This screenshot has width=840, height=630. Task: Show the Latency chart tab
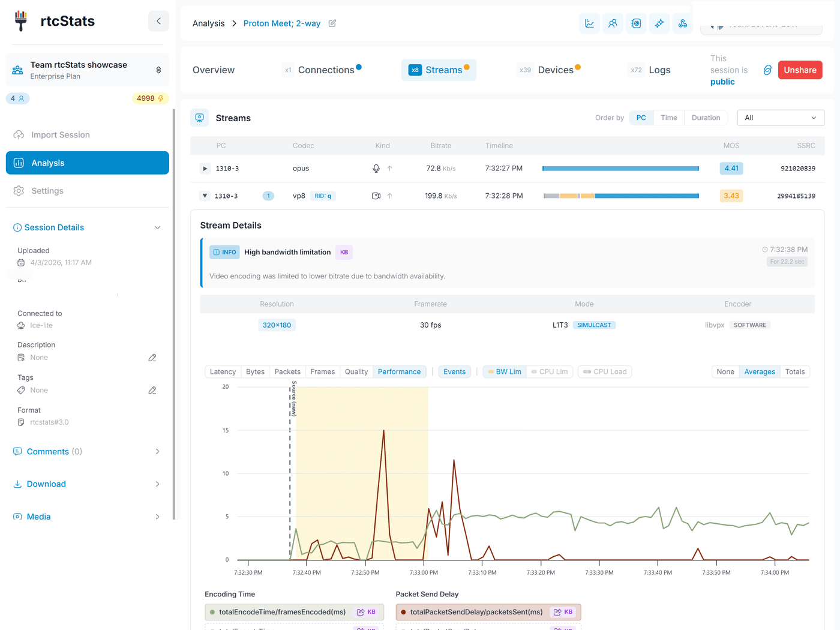[223, 372]
